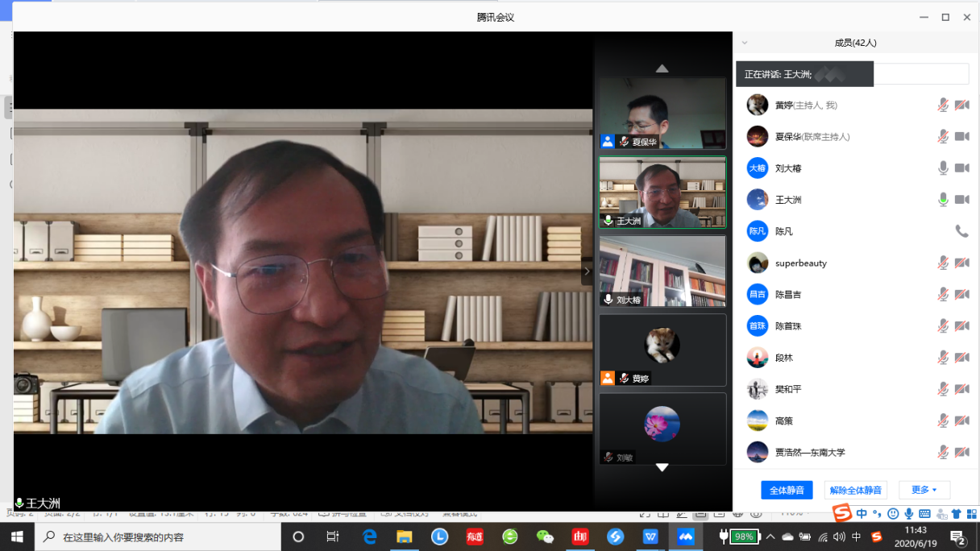Image resolution: width=980 pixels, height=551 pixels.
Task: Toggle 刘大椿's microphone in the member list
Action: (x=943, y=168)
